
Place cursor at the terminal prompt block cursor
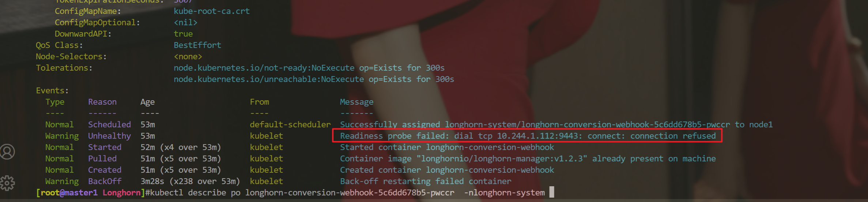(552, 192)
